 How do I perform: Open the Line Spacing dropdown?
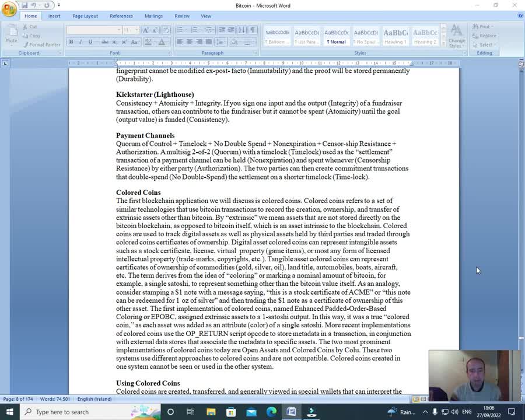pyautogui.click(x=220, y=42)
